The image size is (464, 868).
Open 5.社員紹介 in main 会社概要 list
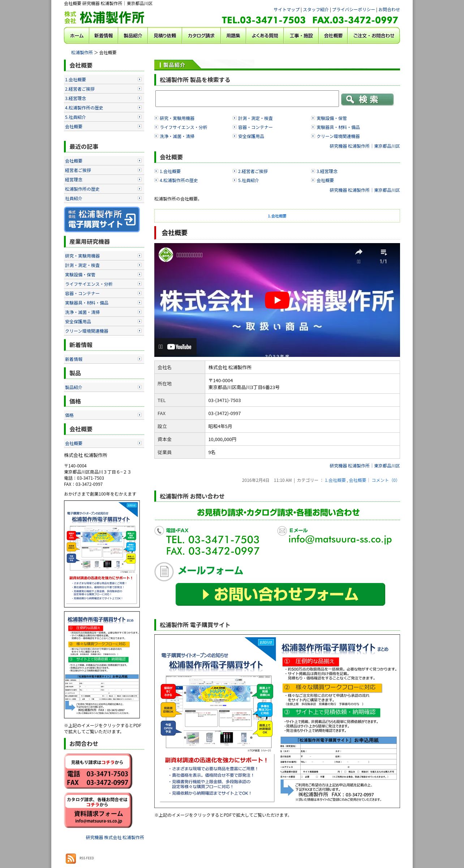point(249,180)
